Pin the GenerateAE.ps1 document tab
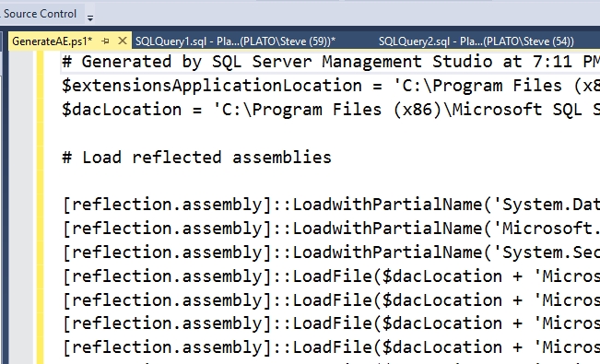 point(106,41)
